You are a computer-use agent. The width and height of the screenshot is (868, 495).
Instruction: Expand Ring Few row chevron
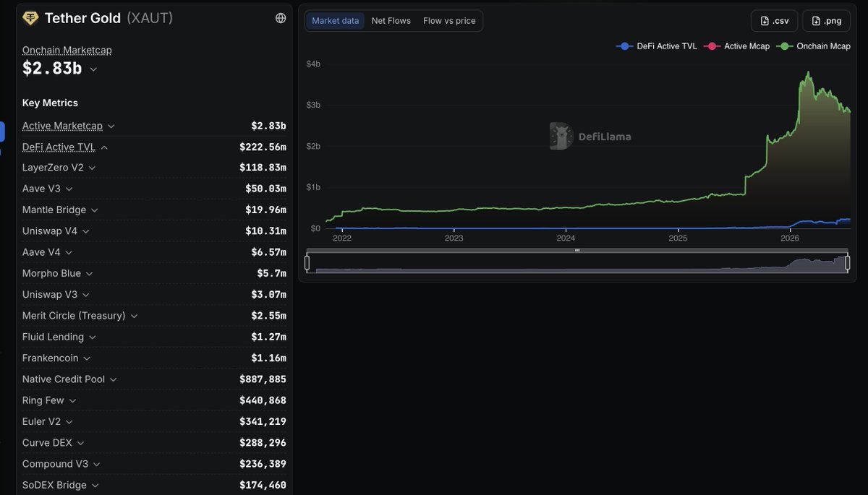[72, 400]
